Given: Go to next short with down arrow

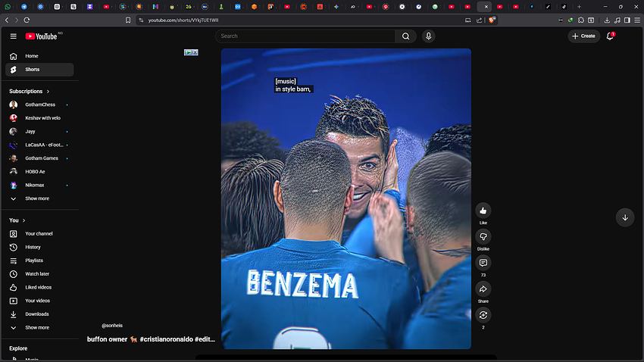Looking at the screenshot, I should [625, 217].
